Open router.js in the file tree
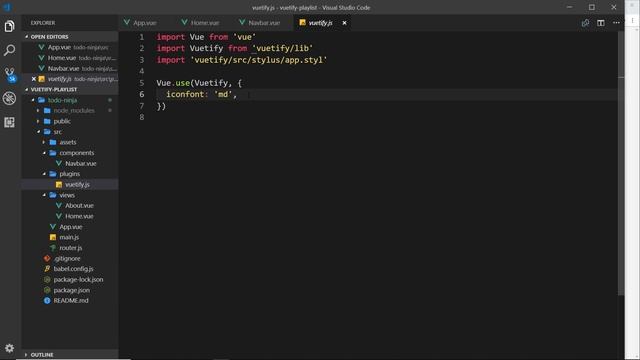Screen dimensions: 640x360 [70, 248]
